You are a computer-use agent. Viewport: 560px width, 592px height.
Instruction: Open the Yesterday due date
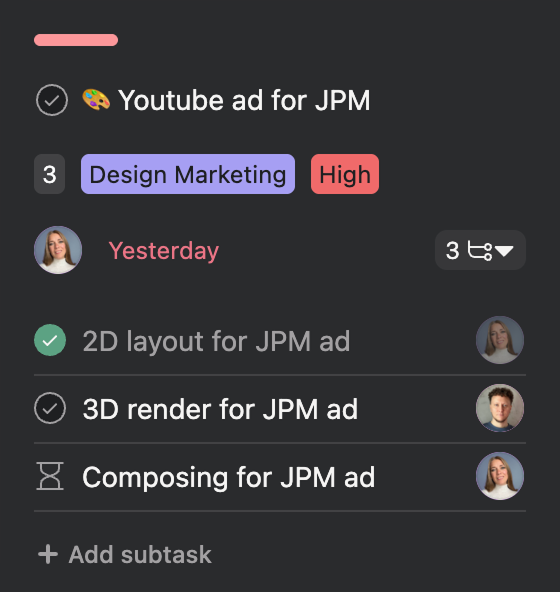point(164,250)
